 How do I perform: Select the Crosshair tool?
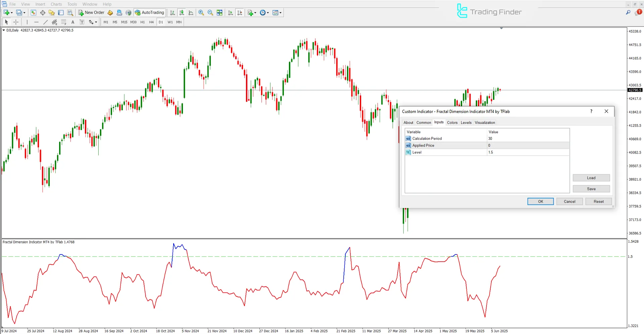click(x=16, y=22)
